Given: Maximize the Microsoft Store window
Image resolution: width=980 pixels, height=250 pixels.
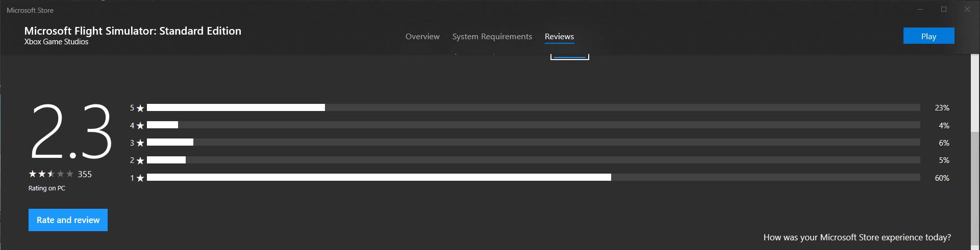Looking at the screenshot, I should pyautogui.click(x=944, y=10).
